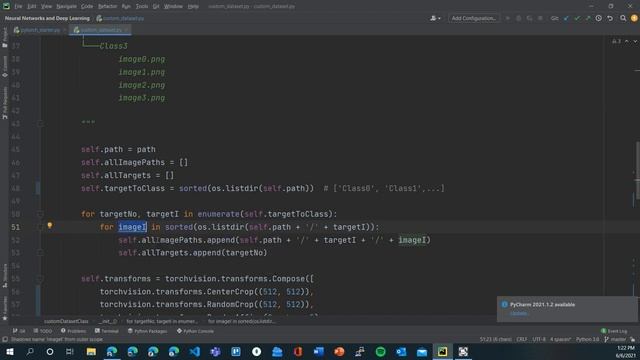Go to previous highlighted warning arrow
Screen dimensions: 640x360
pyautogui.click(x=627, y=41)
